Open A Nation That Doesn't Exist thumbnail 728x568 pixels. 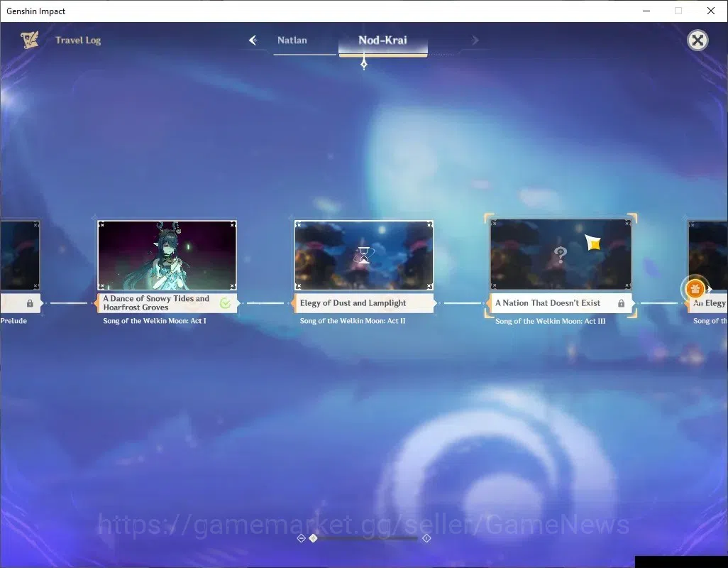[x=561, y=254]
